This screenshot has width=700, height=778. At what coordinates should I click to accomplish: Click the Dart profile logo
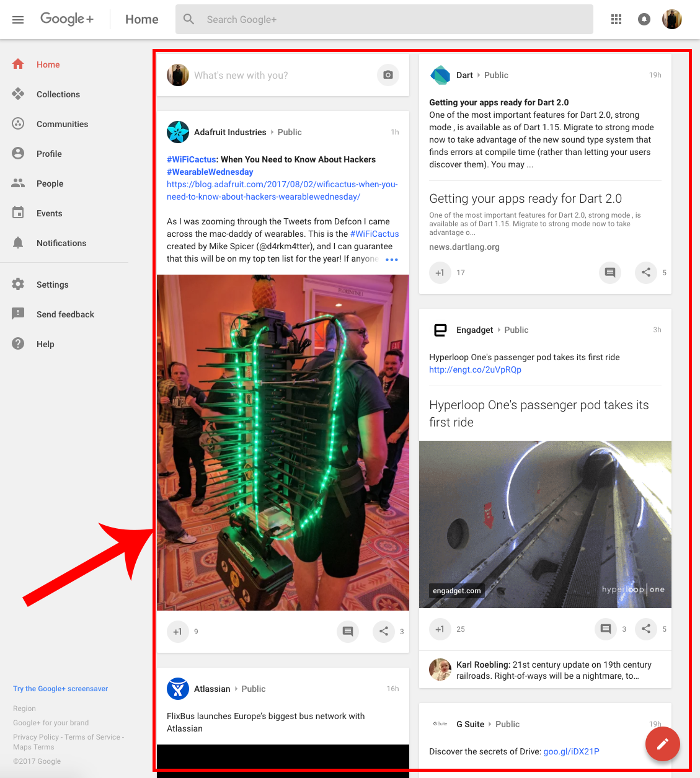440,75
